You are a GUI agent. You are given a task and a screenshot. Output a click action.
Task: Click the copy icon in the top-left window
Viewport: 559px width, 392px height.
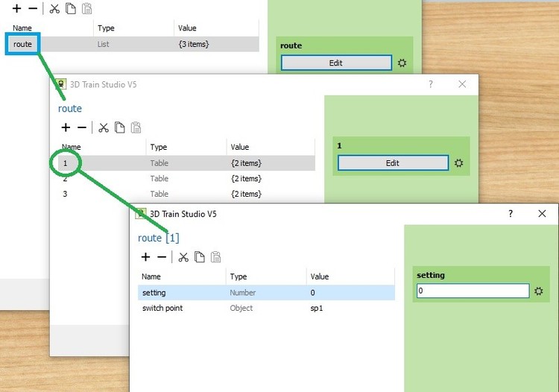click(71, 8)
